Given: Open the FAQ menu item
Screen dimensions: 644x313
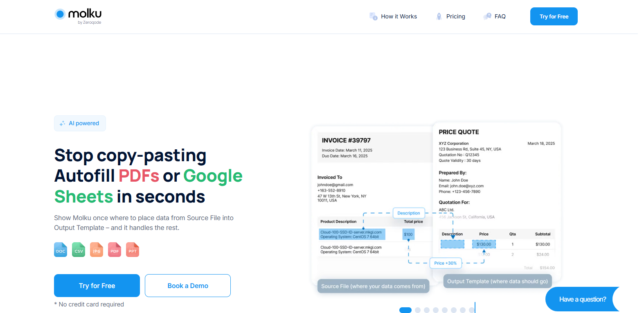Looking at the screenshot, I should (x=500, y=16).
